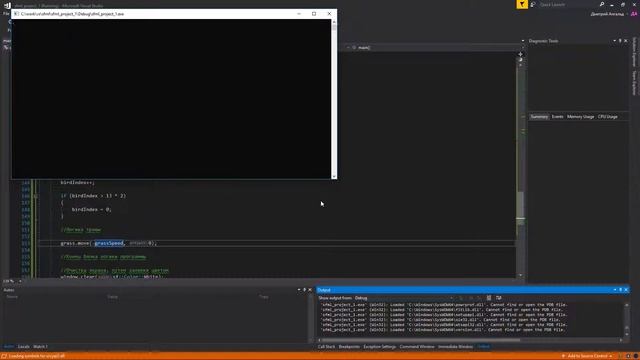The image size is (640, 360).
Task: Close the Output panel
Action: [626, 290]
